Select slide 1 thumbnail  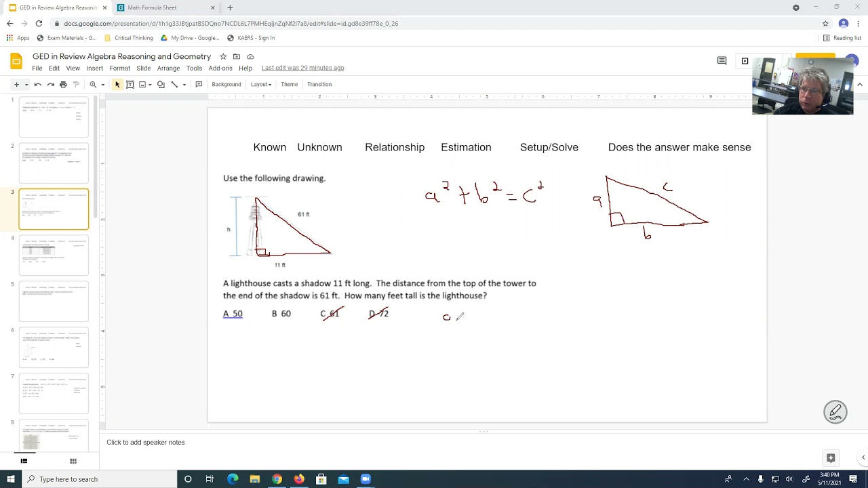[54, 117]
